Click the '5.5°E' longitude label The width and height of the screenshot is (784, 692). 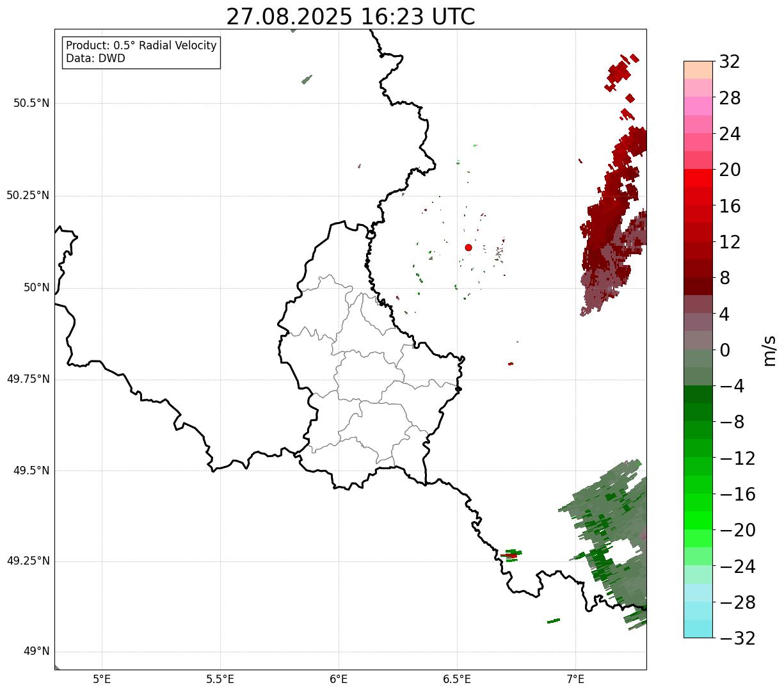(220, 679)
